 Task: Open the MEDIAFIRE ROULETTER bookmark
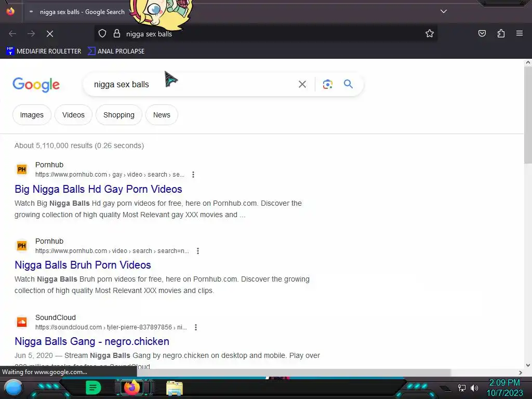point(44,51)
